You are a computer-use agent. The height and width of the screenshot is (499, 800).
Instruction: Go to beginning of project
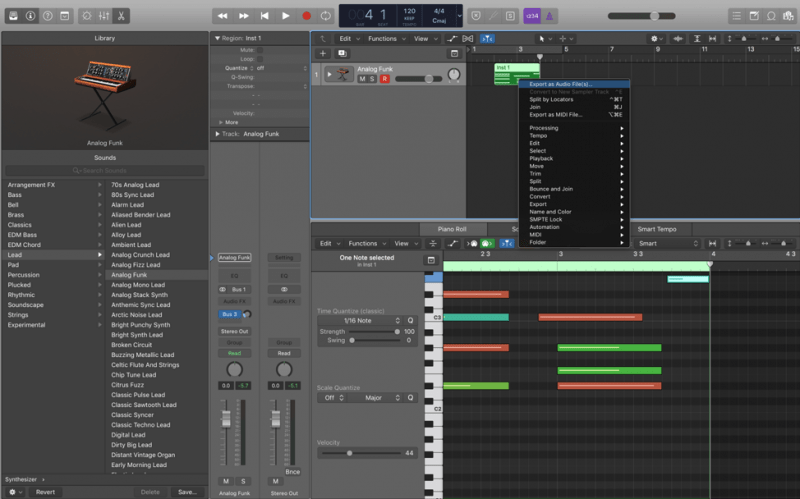[x=264, y=16]
